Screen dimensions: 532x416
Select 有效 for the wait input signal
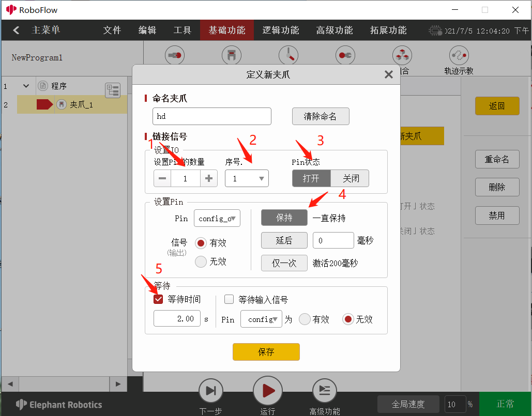pos(305,319)
